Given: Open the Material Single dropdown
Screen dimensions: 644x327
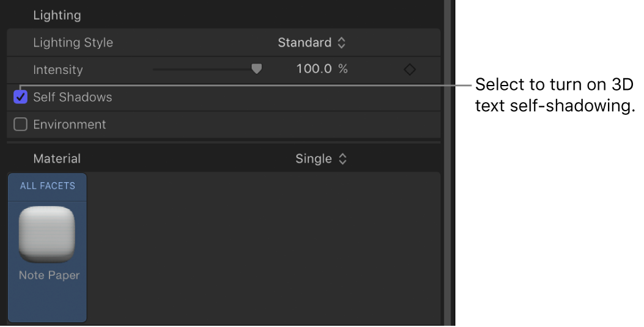Looking at the screenshot, I should click(x=321, y=159).
